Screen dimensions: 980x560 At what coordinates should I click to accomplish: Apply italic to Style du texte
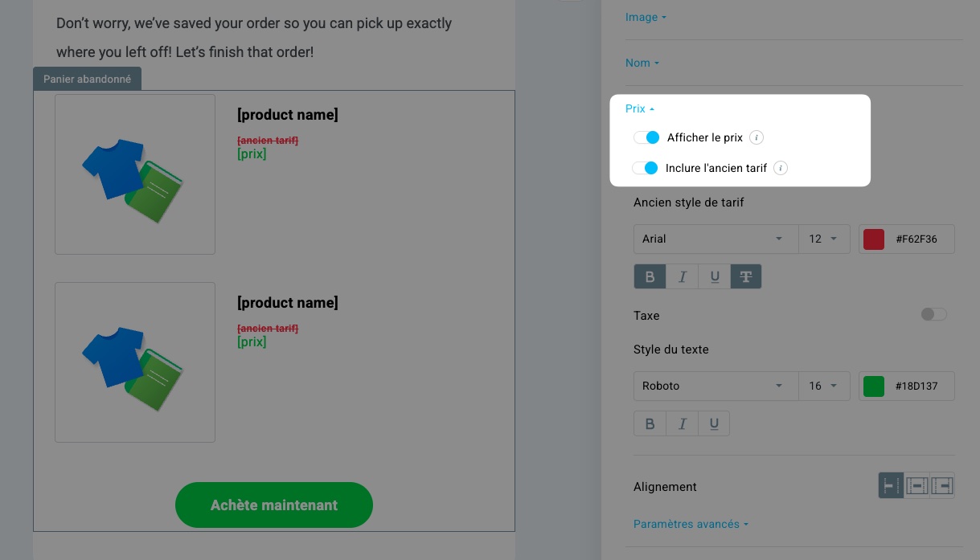683,424
